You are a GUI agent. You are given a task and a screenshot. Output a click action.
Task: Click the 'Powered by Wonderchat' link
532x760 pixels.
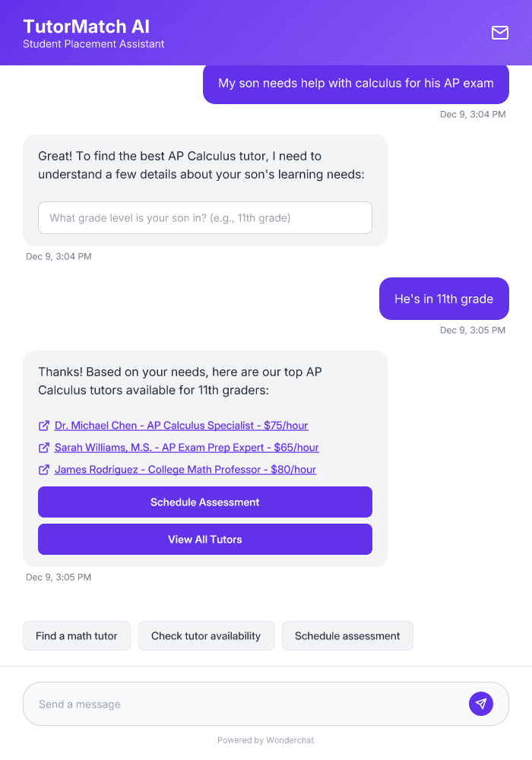coord(265,739)
